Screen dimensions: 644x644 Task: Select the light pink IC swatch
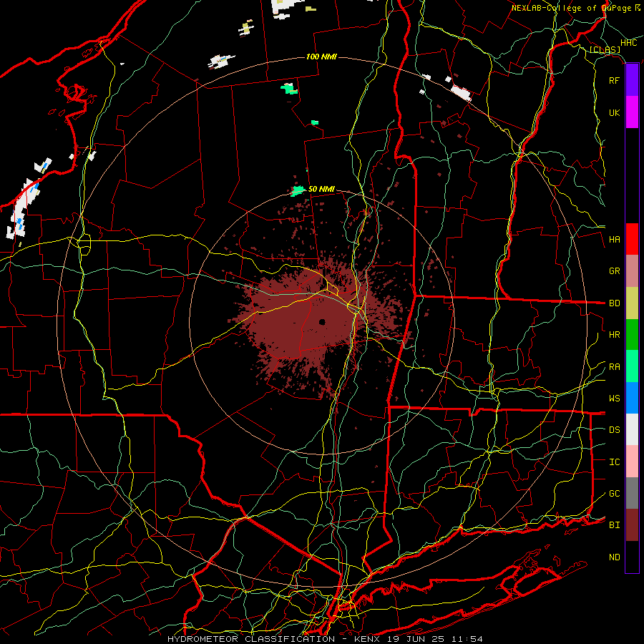click(632, 462)
